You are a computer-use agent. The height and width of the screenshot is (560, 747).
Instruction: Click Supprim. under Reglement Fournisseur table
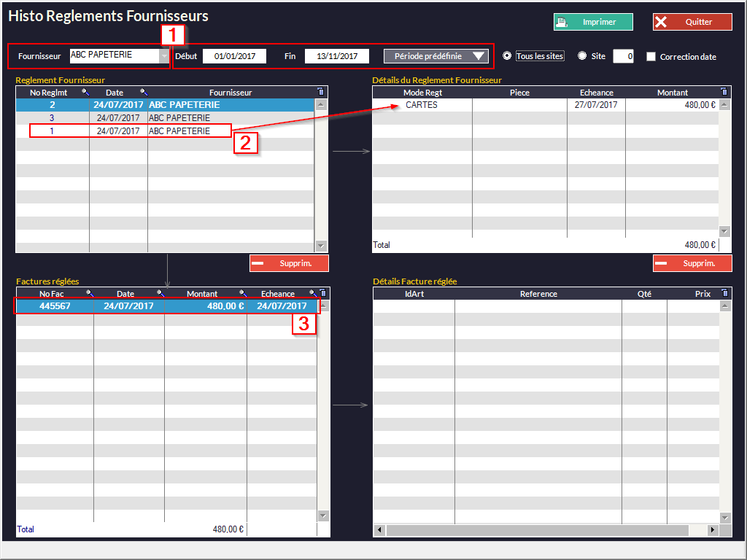289,263
